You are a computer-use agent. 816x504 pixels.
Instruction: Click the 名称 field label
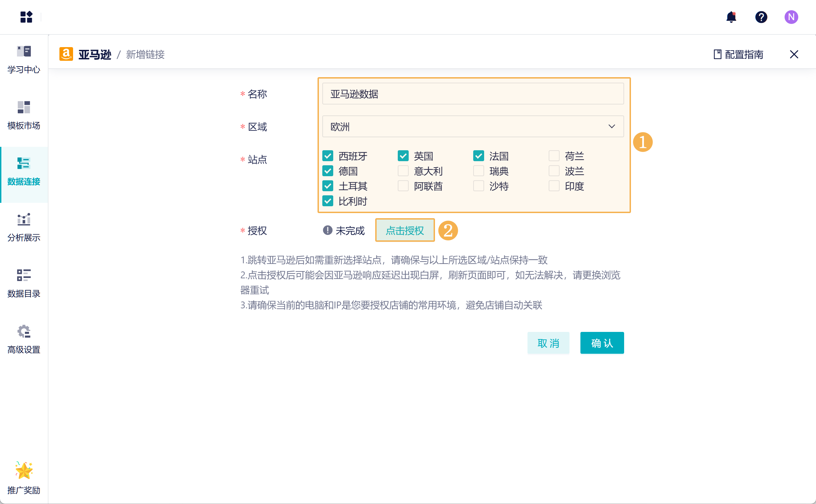pos(257,94)
